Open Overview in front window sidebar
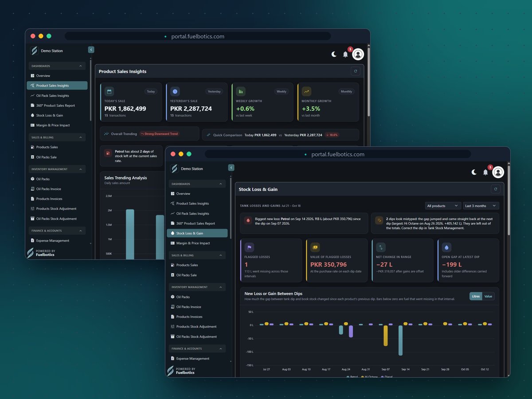The height and width of the screenshot is (399, 532). click(x=197, y=194)
